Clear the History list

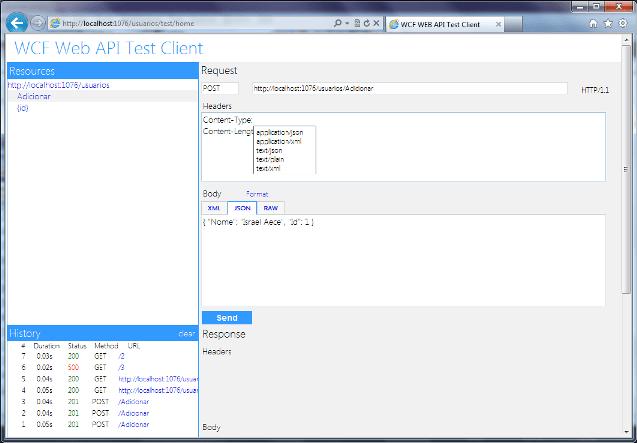(186, 333)
